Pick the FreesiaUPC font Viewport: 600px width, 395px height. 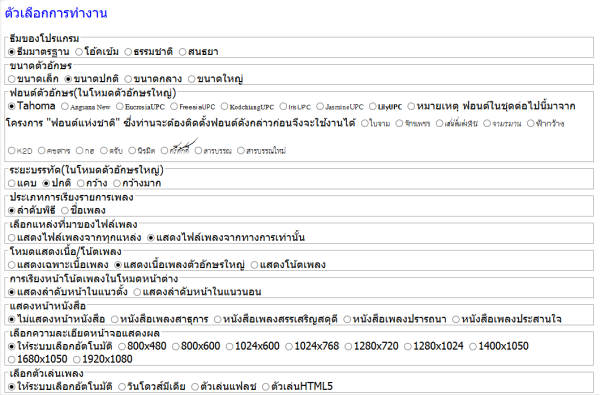[174, 106]
